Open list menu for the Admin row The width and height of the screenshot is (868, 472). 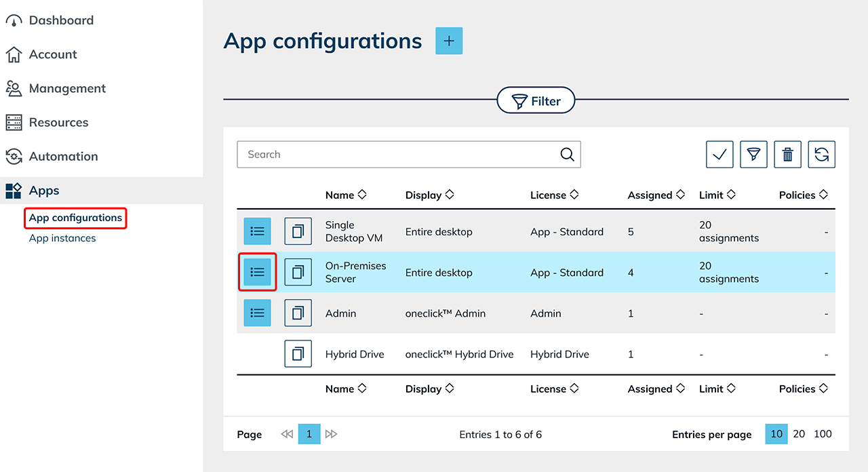click(257, 313)
